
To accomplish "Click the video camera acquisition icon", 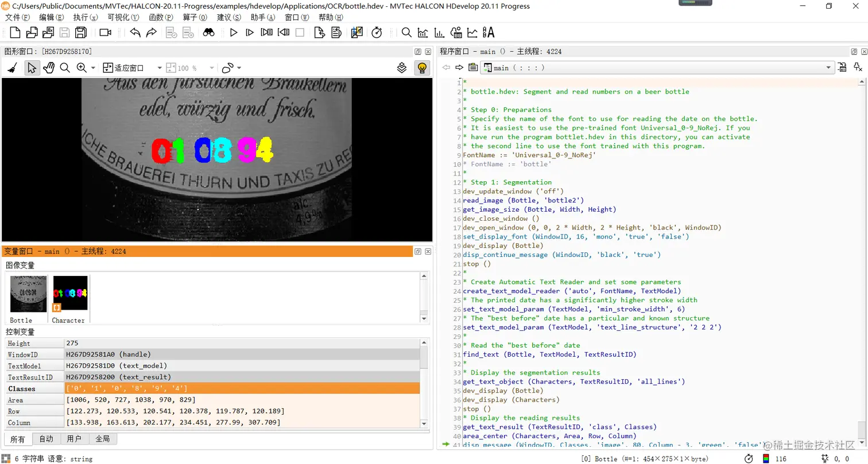I will click(x=105, y=33).
